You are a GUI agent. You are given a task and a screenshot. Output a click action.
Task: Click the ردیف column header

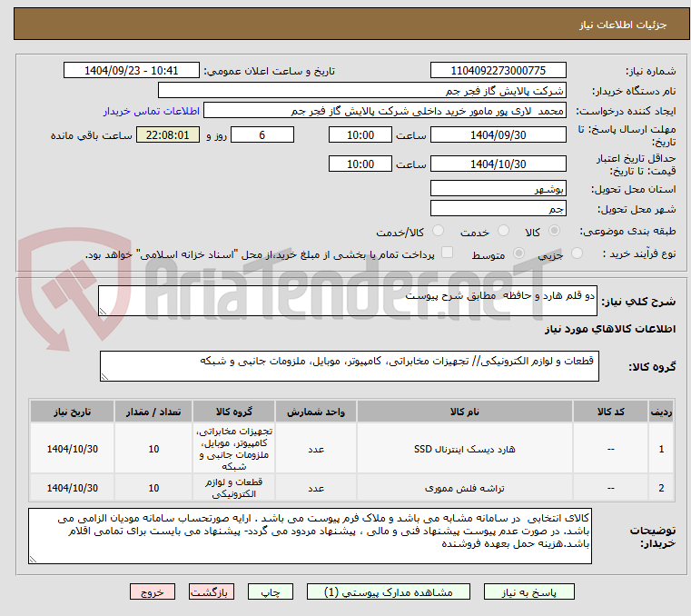661,412
